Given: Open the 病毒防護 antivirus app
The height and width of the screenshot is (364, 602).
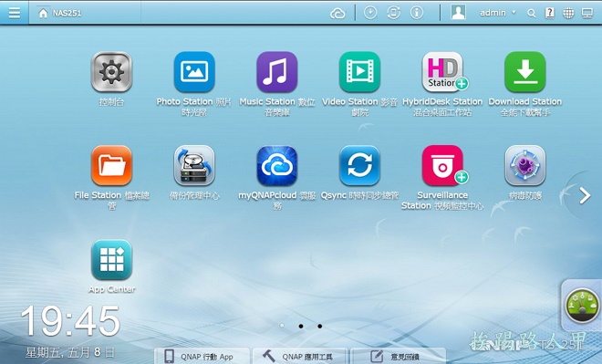Looking at the screenshot, I should [525, 165].
